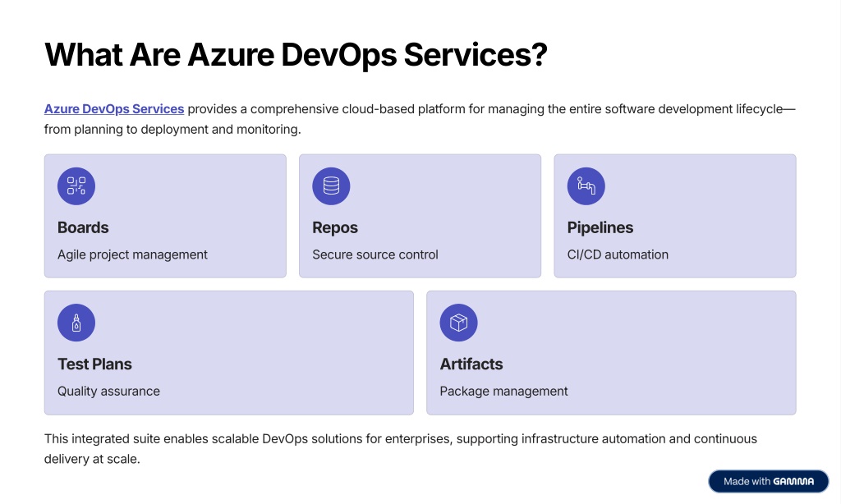Click 'Agile project management' description
Image resolution: width=841 pixels, height=504 pixels.
(x=132, y=254)
